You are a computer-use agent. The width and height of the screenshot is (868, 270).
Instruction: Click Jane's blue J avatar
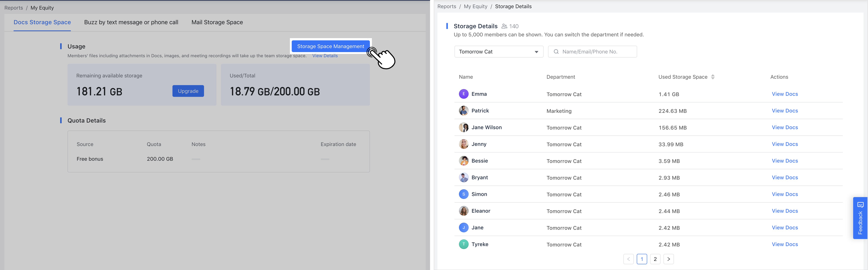pyautogui.click(x=464, y=227)
